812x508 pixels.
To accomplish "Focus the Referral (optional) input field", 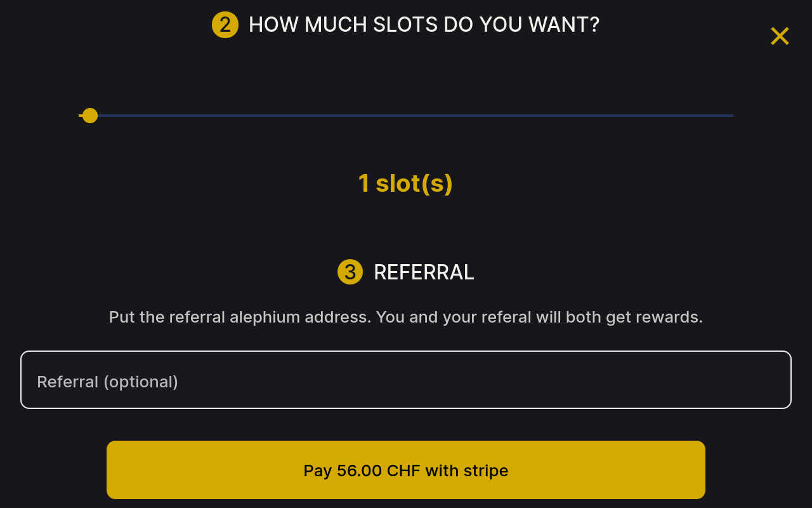I will (x=406, y=380).
